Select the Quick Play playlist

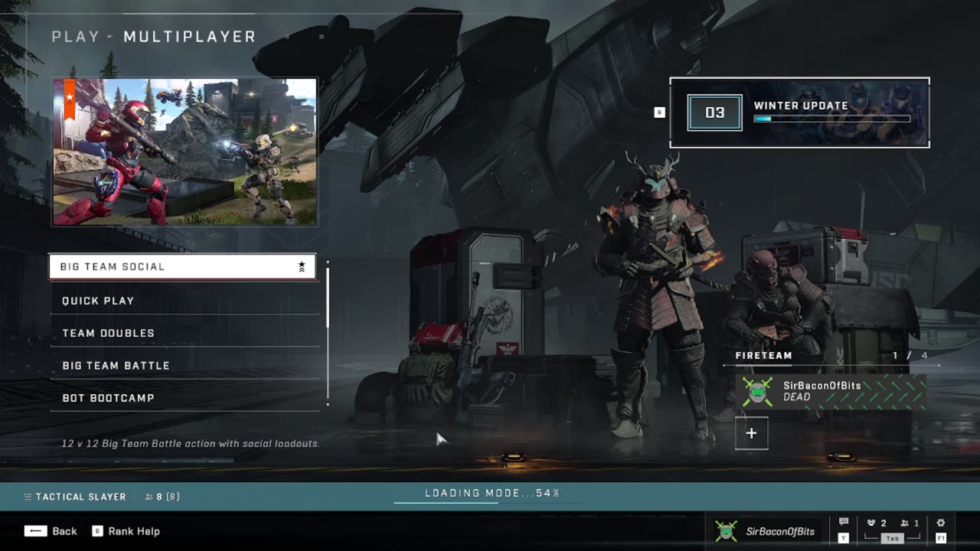(x=185, y=301)
